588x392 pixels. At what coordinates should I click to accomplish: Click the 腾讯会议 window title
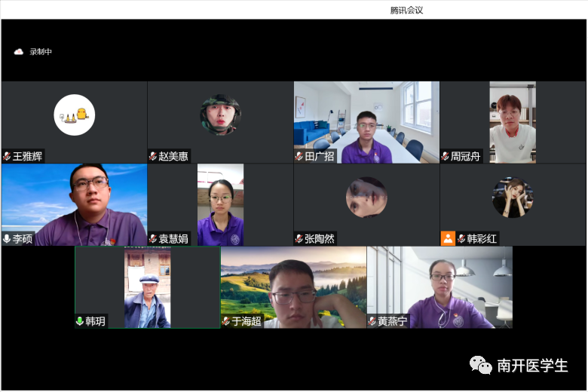pyautogui.click(x=406, y=10)
